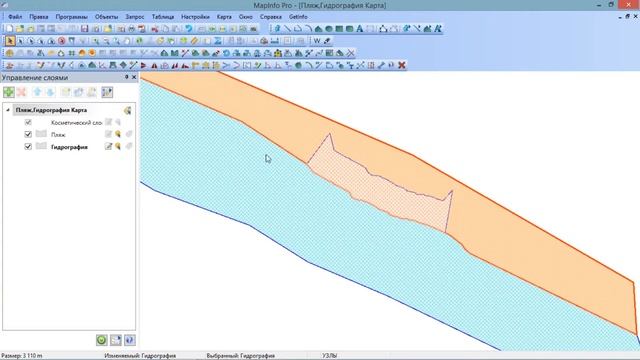This screenshot has height=360, width=640.
Task: Open the Справка menu
Action: tap(271, 17)
